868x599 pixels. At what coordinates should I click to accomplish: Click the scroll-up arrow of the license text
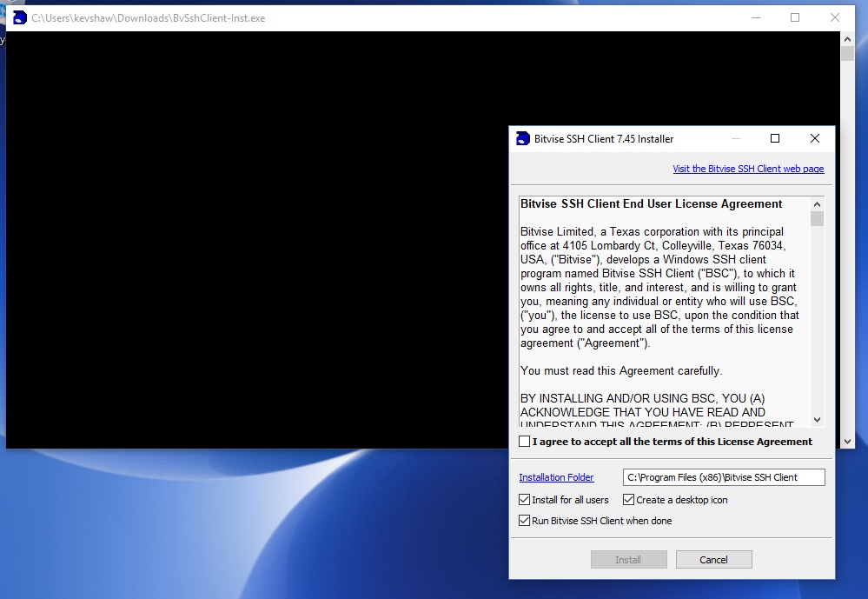click(817, 203)
